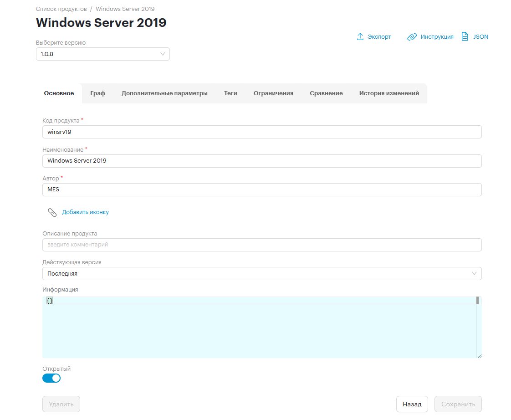
Task: Click the Windows Server 2019 page heading
Action: 101,23
